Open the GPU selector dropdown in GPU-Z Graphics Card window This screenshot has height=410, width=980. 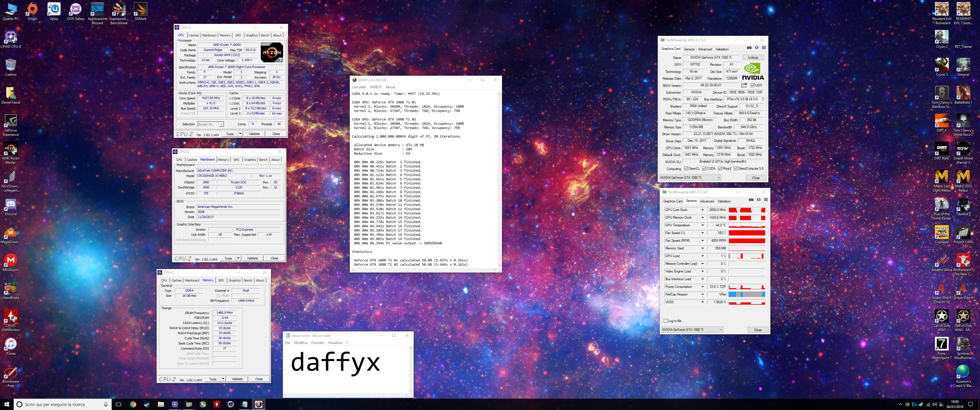pos(690,178)
